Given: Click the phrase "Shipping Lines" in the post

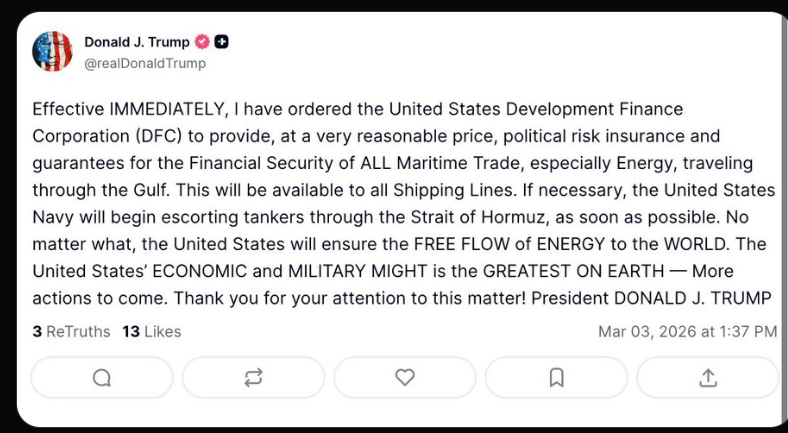Looking at the screenshot, I should (494, 190).
